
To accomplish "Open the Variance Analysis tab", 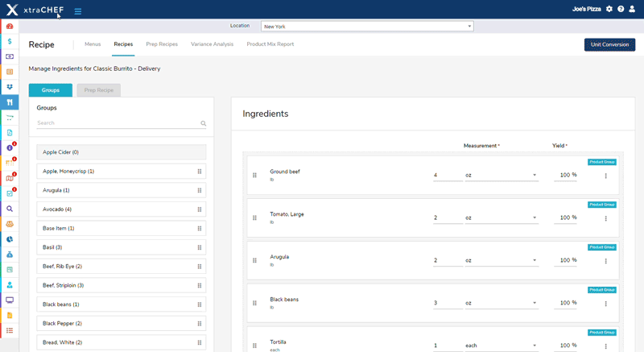I will 212,44.
